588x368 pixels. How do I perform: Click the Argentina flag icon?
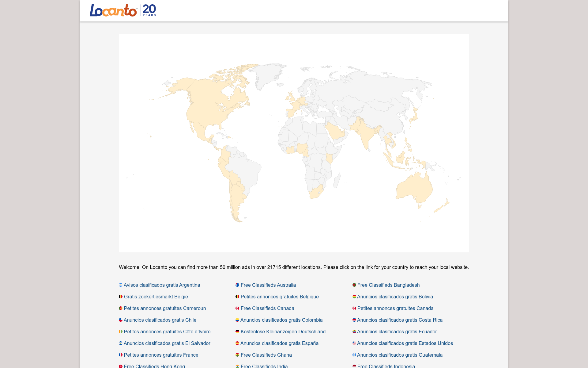(121, 285)
